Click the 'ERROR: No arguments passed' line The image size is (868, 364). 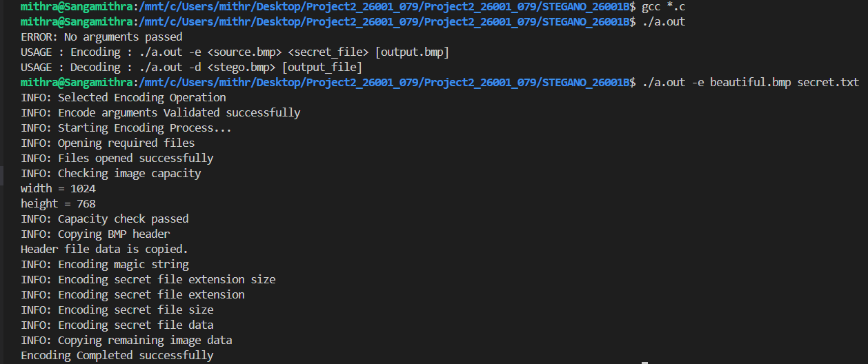(x=101, y=37)
